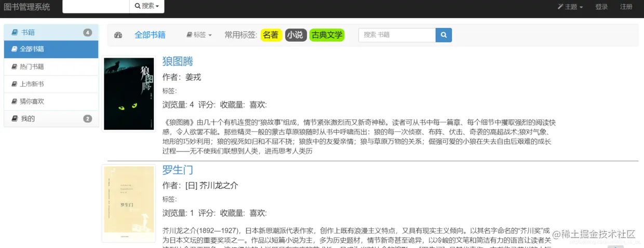
Task: Open the 罗生门 title link
Action: 178,170
